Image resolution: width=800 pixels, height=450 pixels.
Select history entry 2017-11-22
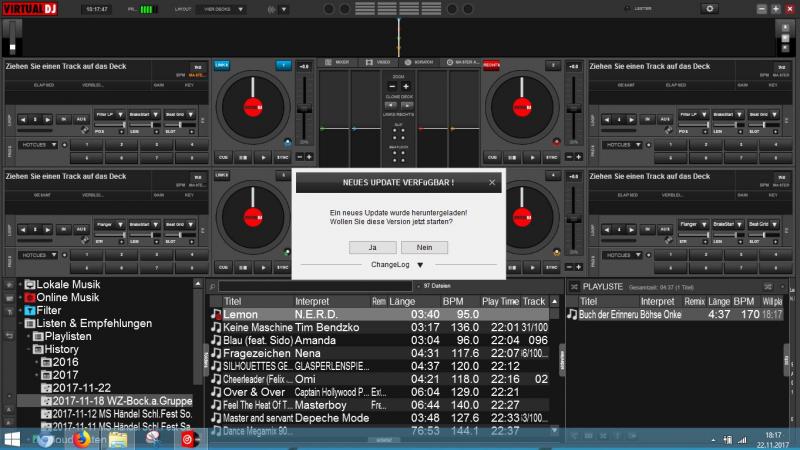click(81, 388)
